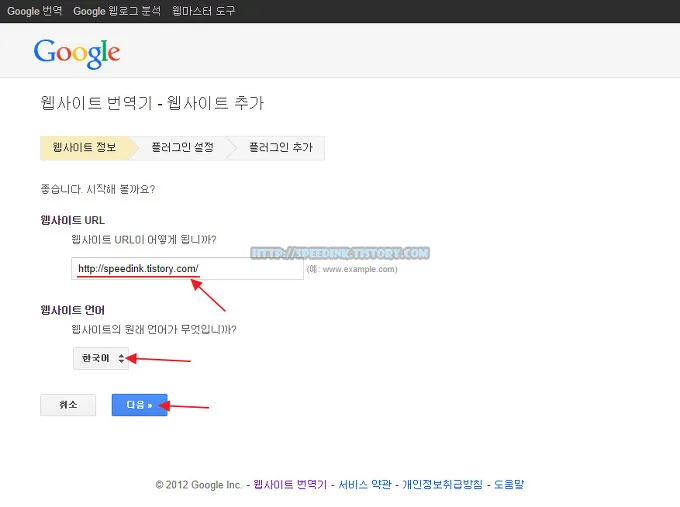The image size is (680, 507).
Task: Open 개인정보취급방침 footer link
Action: point(442,484)
